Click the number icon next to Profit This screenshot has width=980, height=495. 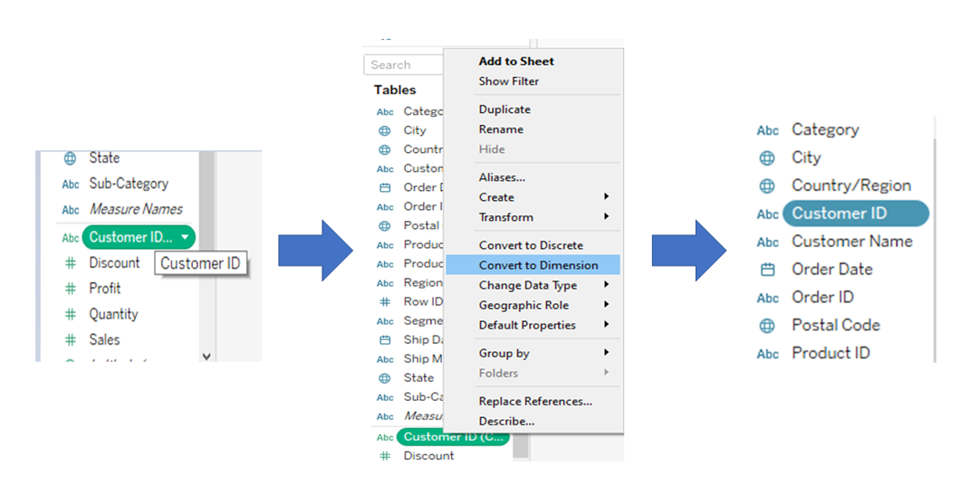click(x=71, y=289)
